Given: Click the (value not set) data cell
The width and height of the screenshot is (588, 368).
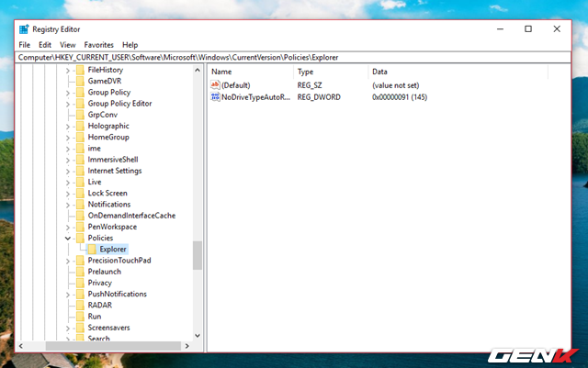Looking at the screenshot, I should (396, 85).
